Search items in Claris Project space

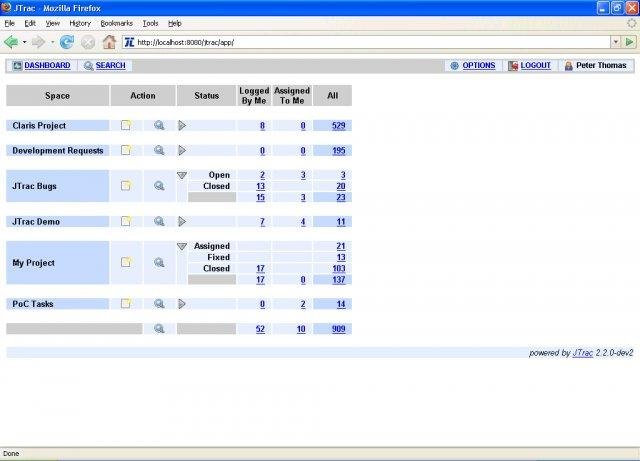click(159, 125)
